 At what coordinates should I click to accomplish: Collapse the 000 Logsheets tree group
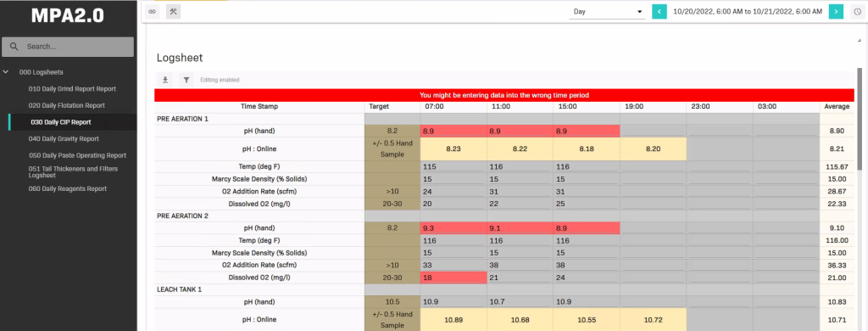(6, 72)
